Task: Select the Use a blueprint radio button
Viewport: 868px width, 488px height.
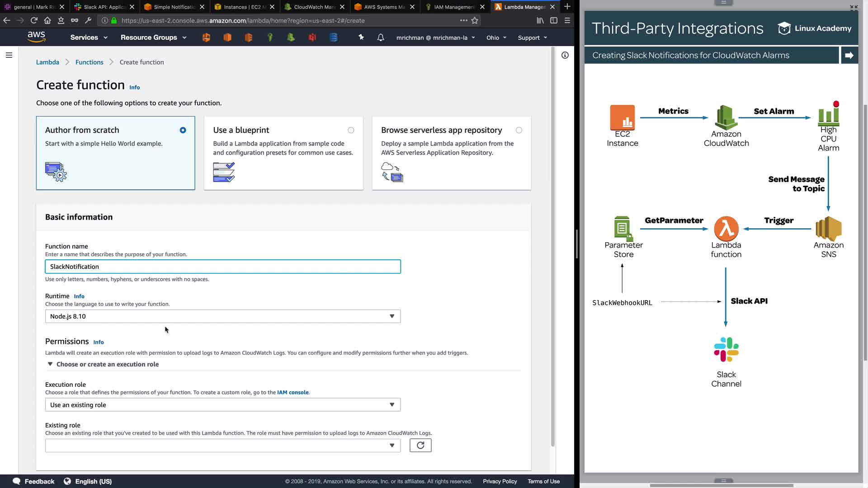Action: [351, 130]
